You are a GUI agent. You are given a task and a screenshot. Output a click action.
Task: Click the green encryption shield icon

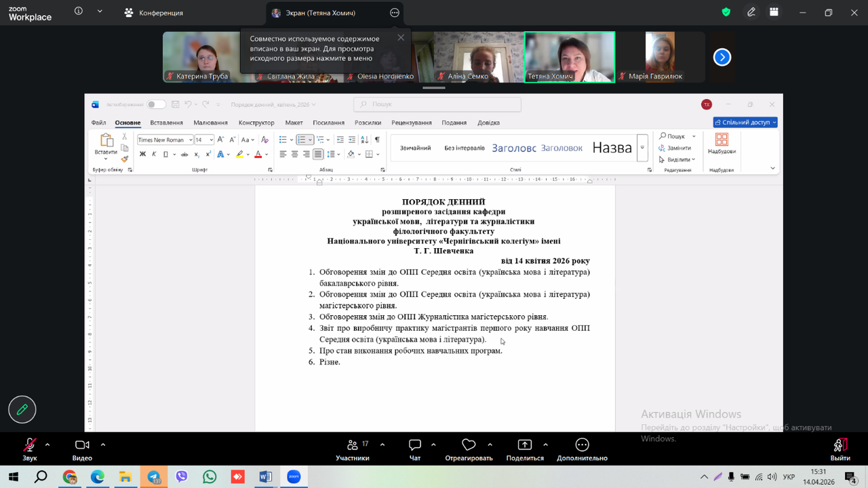tap(726, 12)
